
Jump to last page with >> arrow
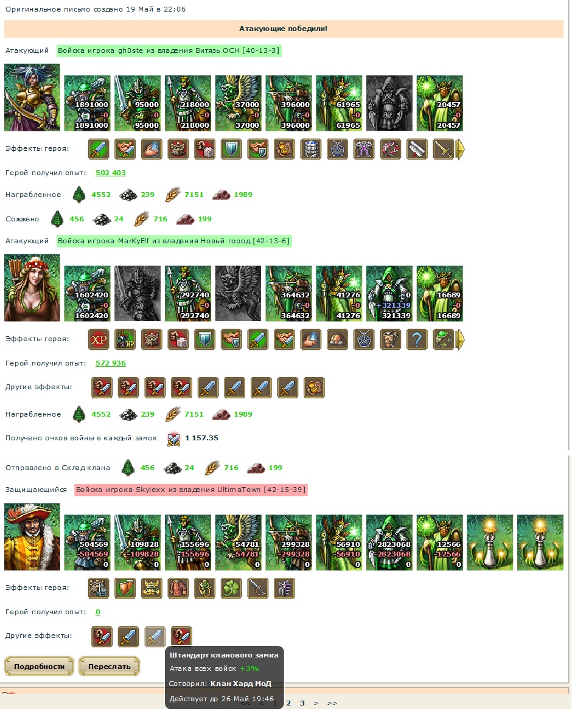(332, 703)
